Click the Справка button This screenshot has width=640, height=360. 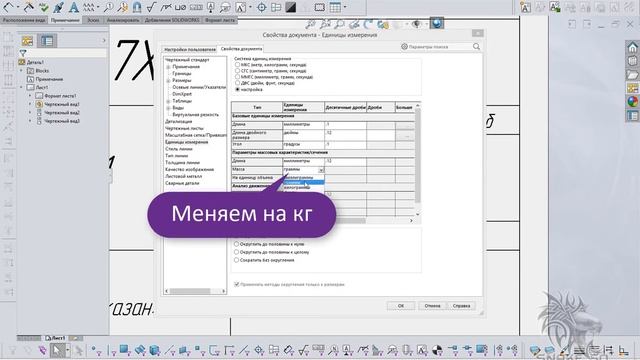pos(461,306)
